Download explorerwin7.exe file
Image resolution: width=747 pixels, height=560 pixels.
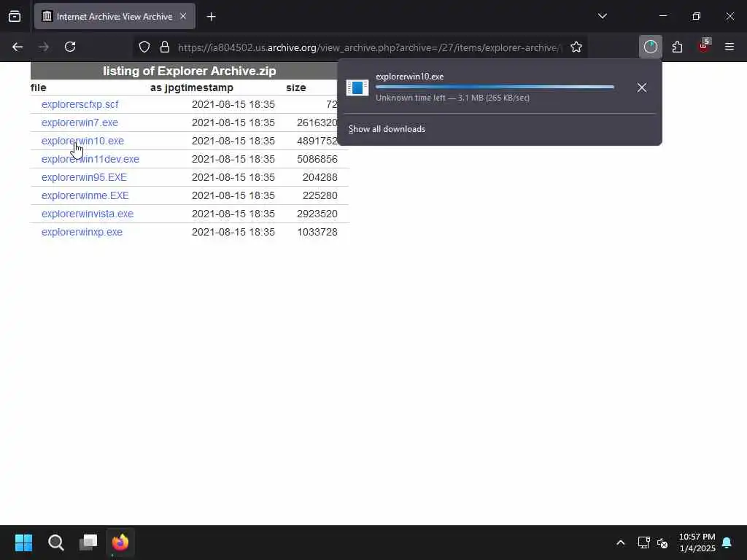(80, 122)
